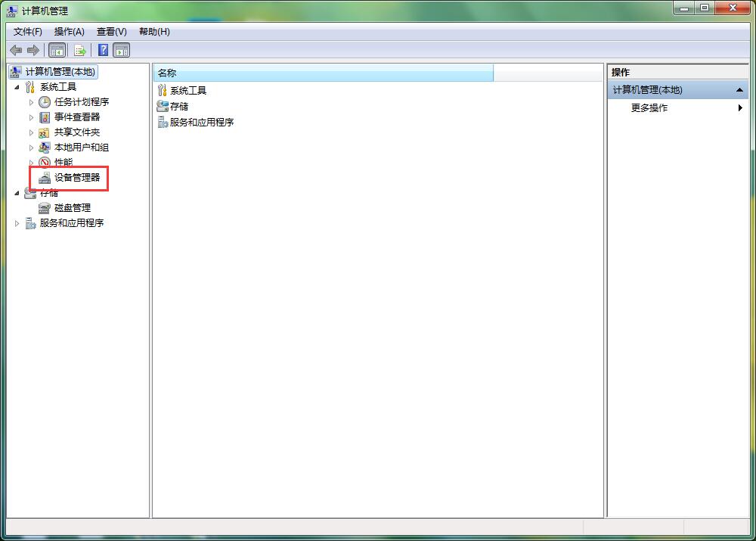Viewport: 756px width, 541px height.
Task: Click the 名称 column header
Action: click(323, 73)
